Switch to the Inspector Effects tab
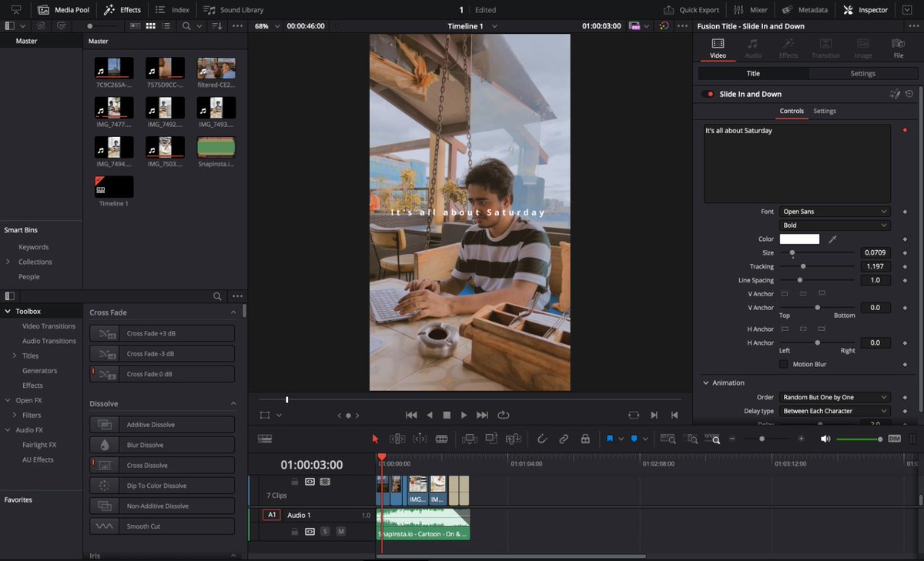The image size is (924, 561). (x=788, y=48)
